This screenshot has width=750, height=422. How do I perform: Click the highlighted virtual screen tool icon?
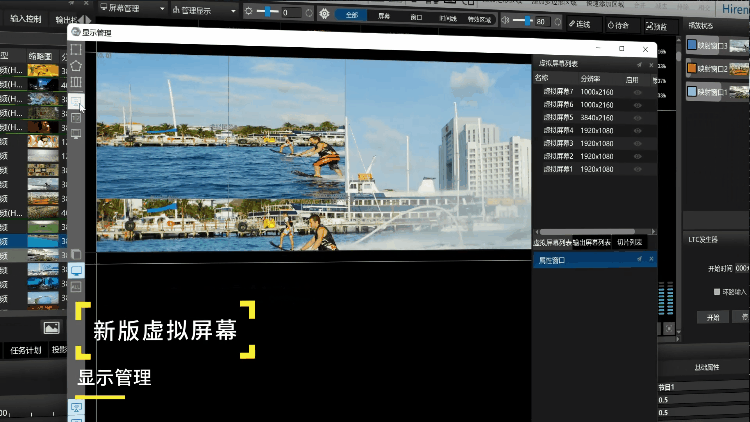click(76, 101)
